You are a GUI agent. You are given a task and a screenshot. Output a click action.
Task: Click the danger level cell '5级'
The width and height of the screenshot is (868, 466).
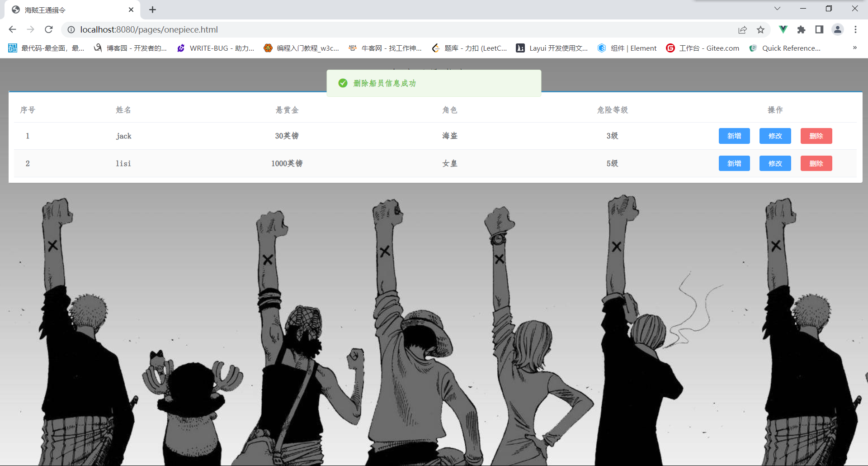pos(613,163)
